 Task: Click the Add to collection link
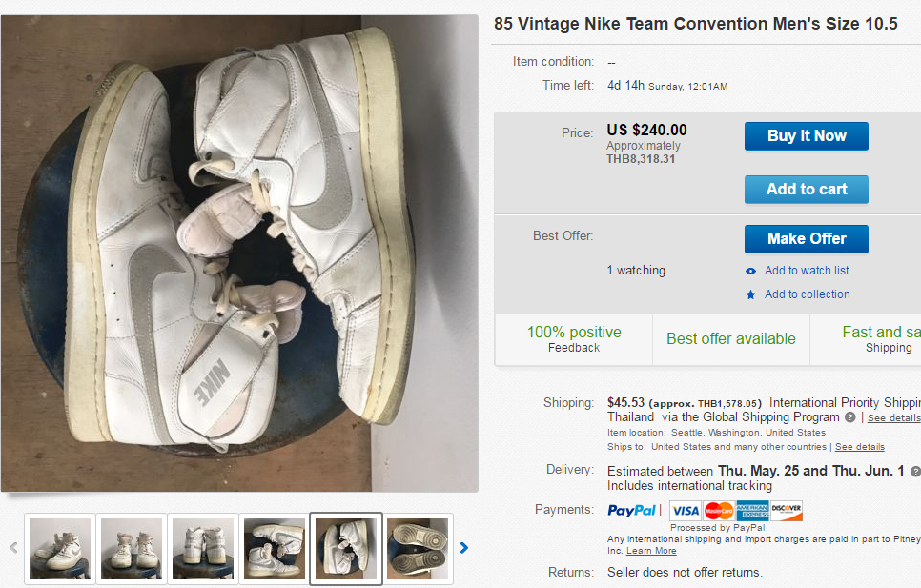pos(807,294)
